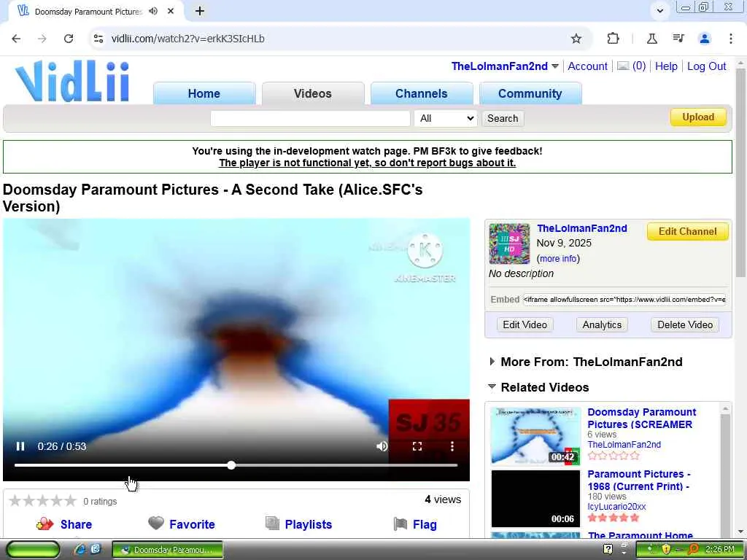Click Delete Video button
This screenshot has width=747, height=560.
coord(685,324)
